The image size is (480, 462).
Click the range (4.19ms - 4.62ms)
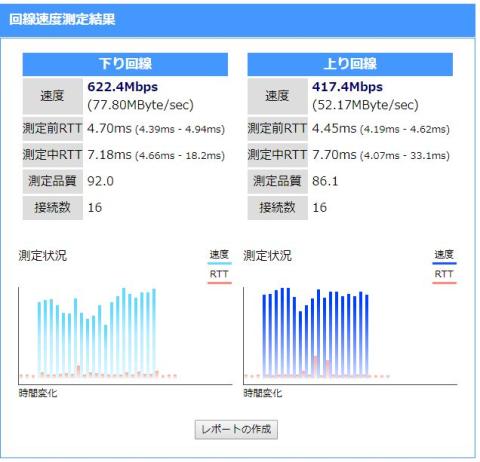pos(405,129)
